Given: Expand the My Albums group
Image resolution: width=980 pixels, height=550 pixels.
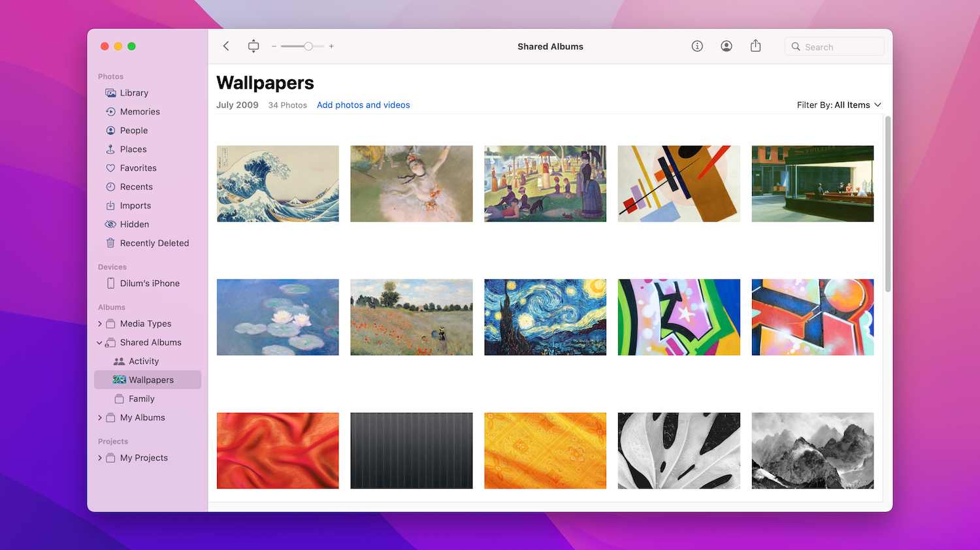Looking at the screenshot, I should tap(99, 418).
